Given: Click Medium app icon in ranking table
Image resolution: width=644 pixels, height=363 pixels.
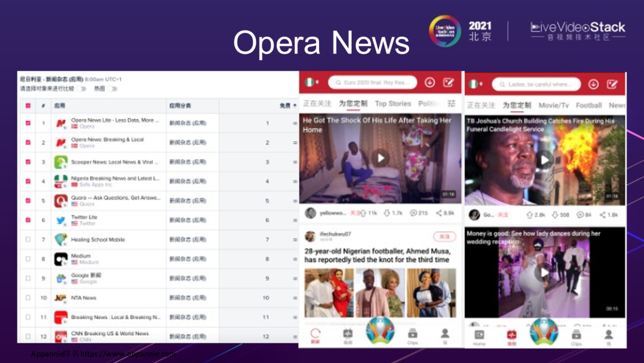Looking at the screenshot, I should point(61,259).
